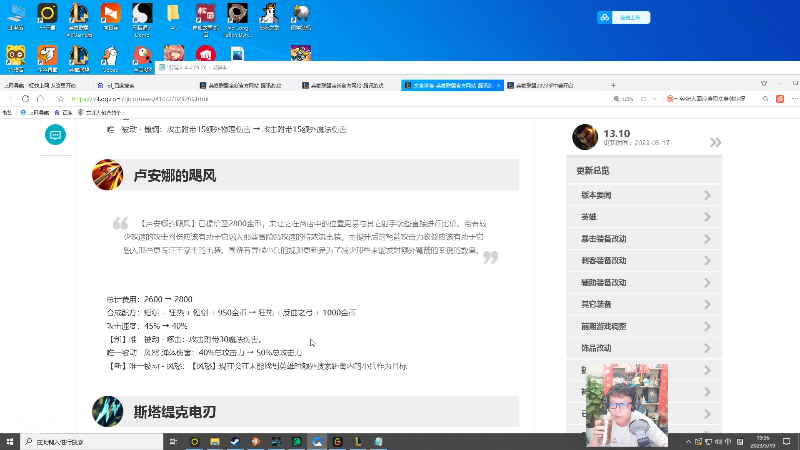Click the double chevron next to 13.10

click(x=715, y=142)
